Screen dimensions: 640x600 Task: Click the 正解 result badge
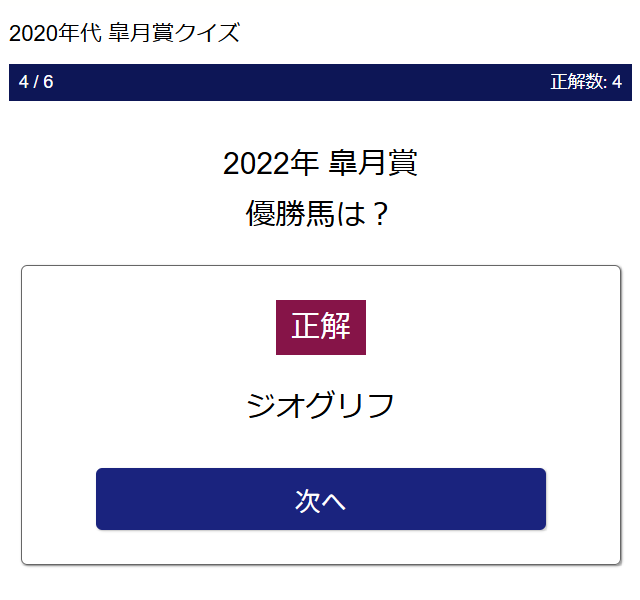pos(320,327)
